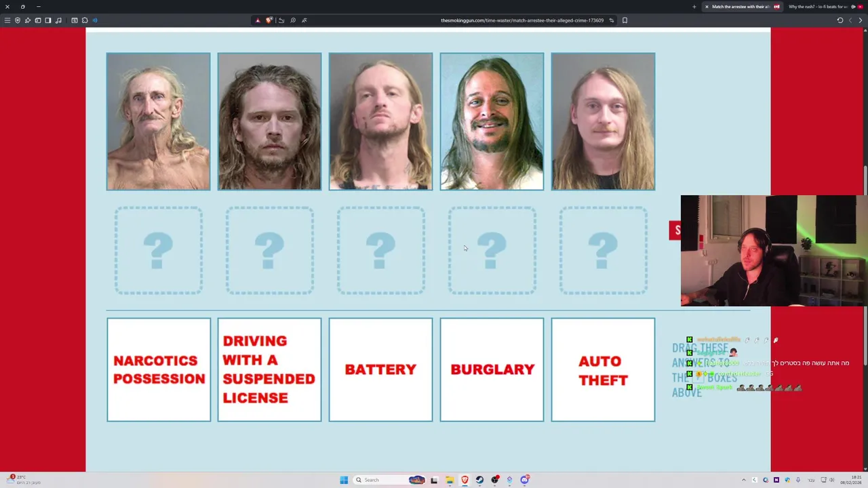Click the undo arrow icon near address bar
This screenshot has height=488, width=868.
(x=281, y=20)
